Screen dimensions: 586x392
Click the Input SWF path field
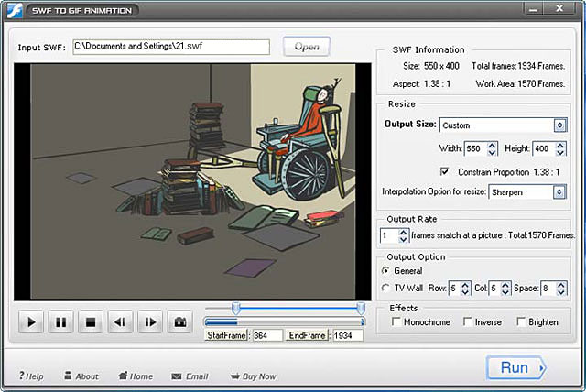171,47
